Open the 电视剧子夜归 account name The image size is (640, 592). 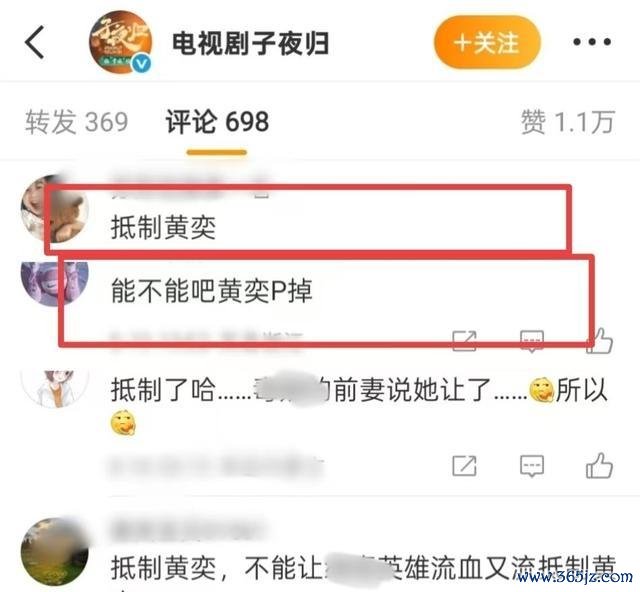tap(250, 43)
